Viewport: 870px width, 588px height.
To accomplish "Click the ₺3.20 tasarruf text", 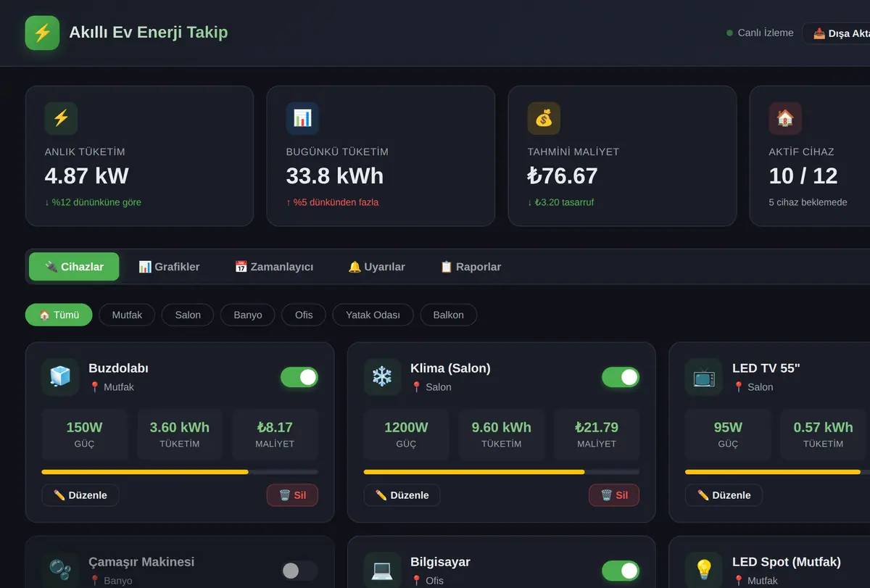I will [560, 202].
